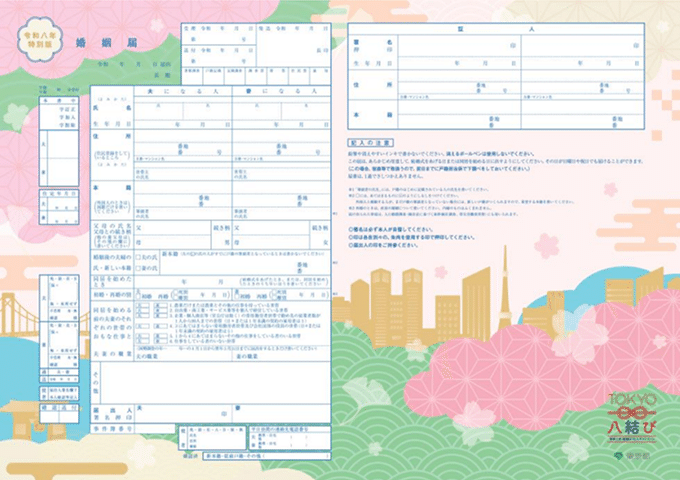
Task: Click the 夫になる人 column header
Action: coord(183,91)
